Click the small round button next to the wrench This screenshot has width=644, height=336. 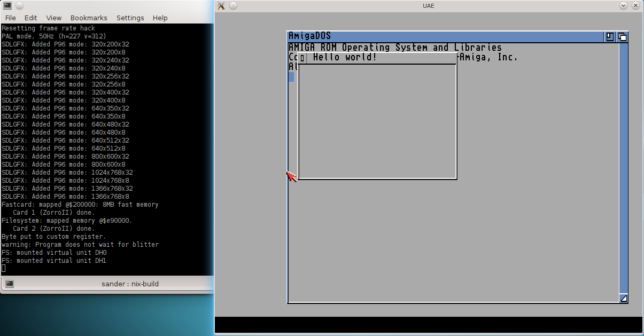[x=232, y=6]
